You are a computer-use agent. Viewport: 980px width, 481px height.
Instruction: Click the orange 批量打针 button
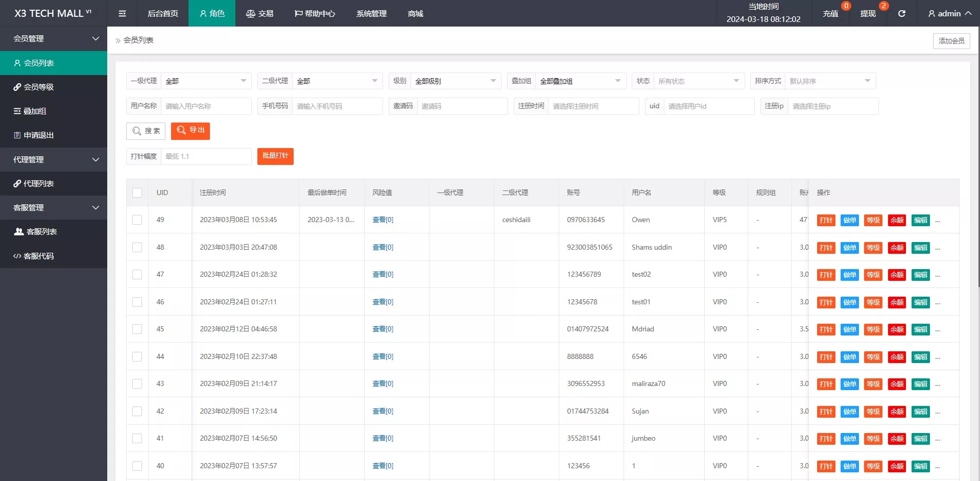tap(275, 156)
